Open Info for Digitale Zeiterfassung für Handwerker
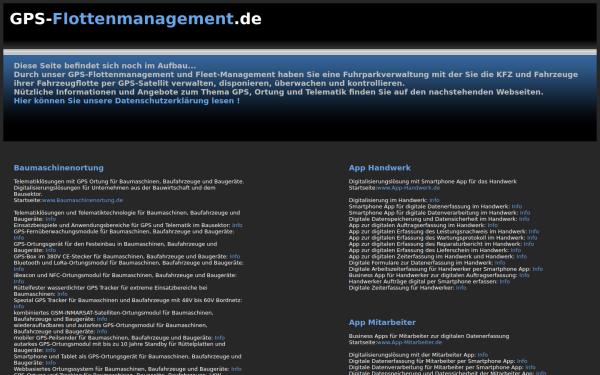Image resolution: width=600 pixels, height=375 pixels. 461,288
